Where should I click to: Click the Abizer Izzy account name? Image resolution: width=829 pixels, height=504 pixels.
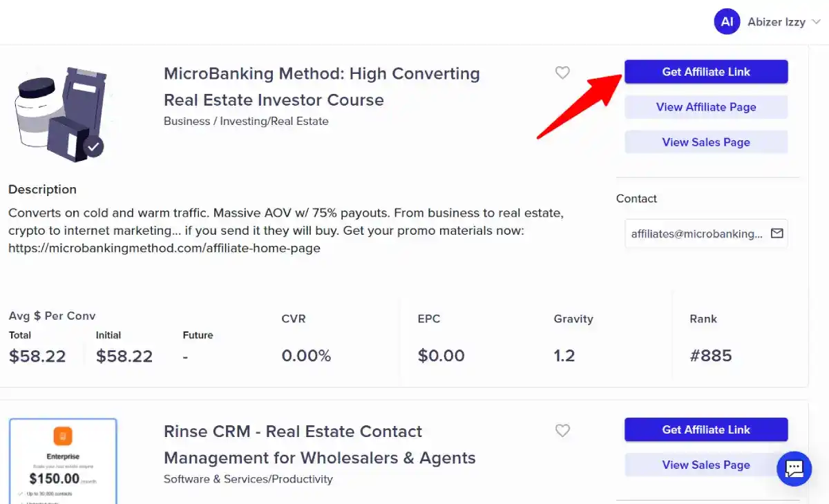776,21
